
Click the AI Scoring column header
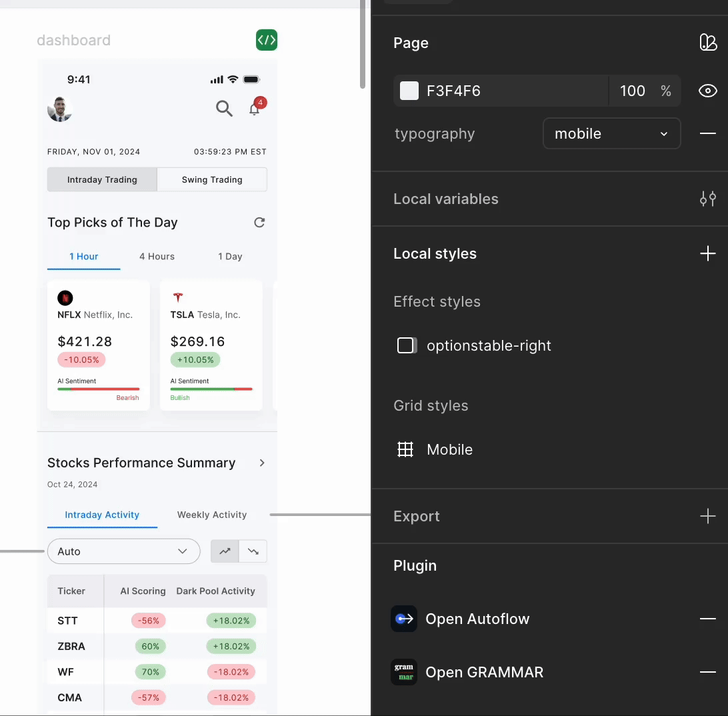coord(143,591)
